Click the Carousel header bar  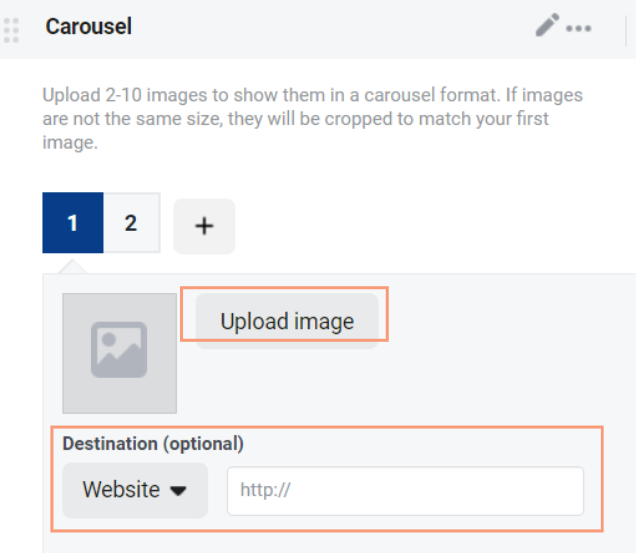[x=318, y=29]
